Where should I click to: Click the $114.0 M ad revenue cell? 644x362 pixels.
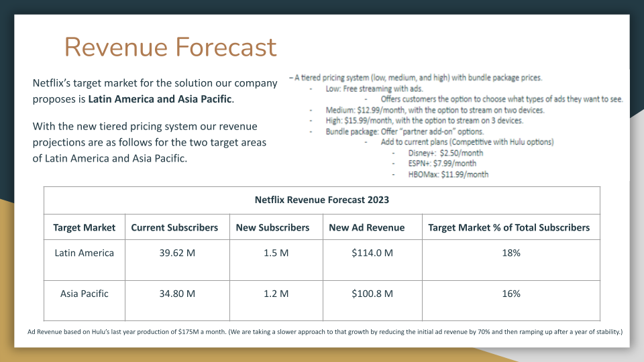372,253
